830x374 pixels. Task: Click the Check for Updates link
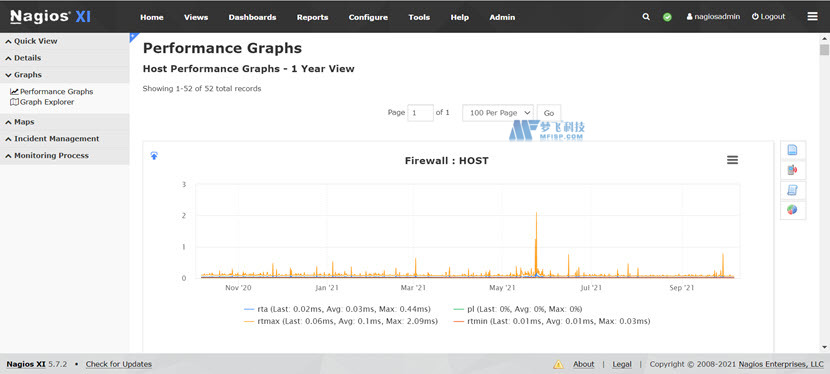point(119,364)
